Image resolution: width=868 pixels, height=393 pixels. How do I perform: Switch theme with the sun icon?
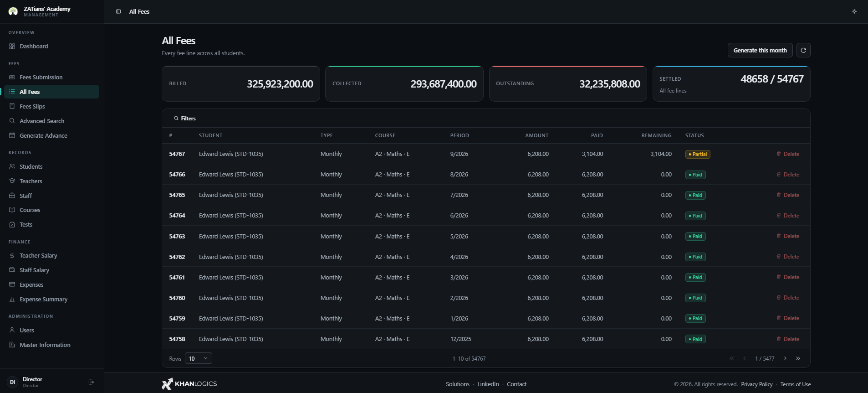point(854,11)
